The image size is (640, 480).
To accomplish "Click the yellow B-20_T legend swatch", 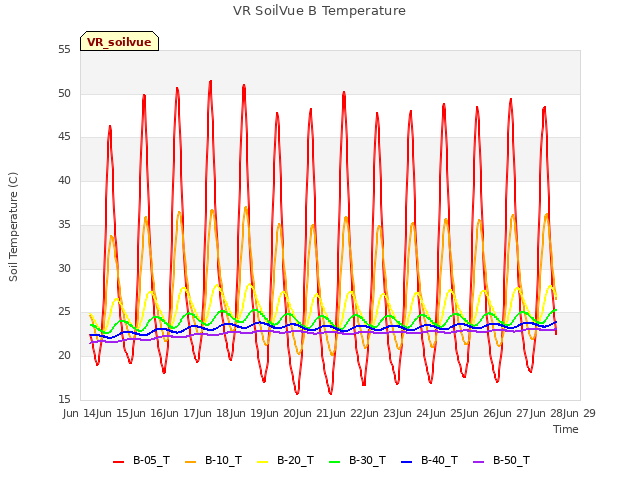I will tap(262, 462).
